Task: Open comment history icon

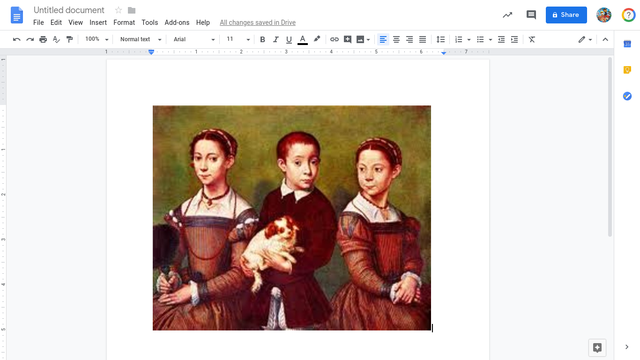Action: click(x=531, y=15)
